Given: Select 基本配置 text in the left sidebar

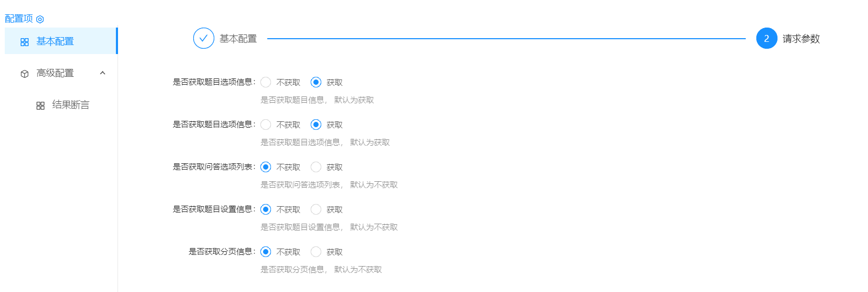Looking at the screenshot, I should (55, 41).
